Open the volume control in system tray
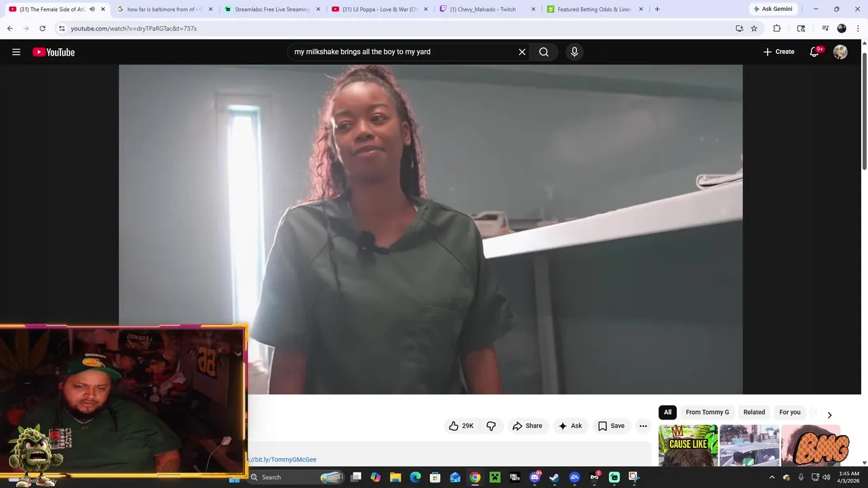 pos(826,477)
